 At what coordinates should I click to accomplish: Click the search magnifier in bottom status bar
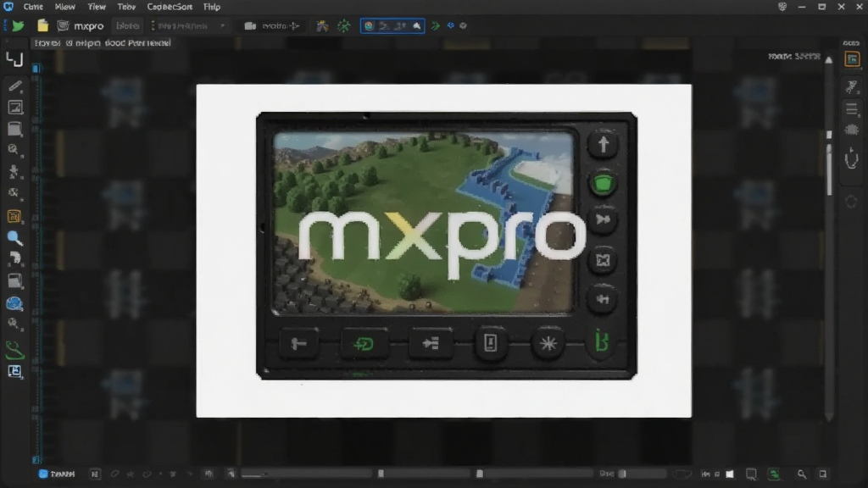pos(802,474)
